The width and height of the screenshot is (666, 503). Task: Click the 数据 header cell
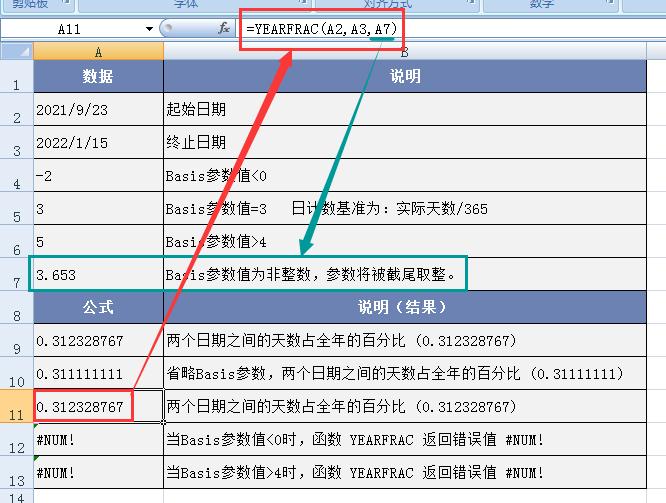[98, 76]
